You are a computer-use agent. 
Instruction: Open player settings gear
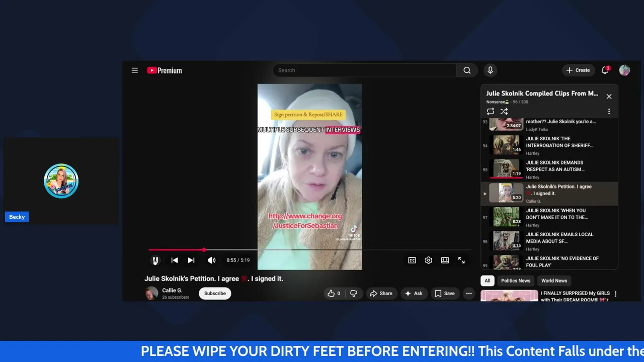[x=429, y=260]
